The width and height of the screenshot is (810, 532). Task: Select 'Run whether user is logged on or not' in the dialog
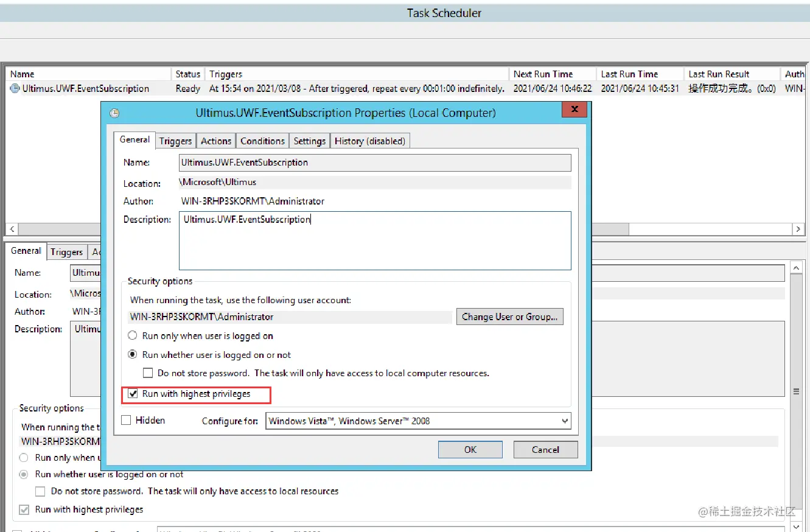(x=132, y=354)
